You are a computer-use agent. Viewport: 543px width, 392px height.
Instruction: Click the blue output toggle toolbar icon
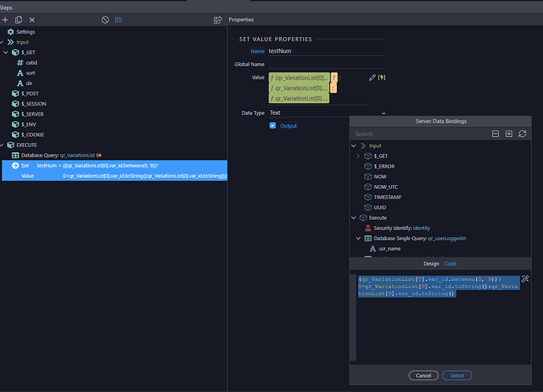(118, 20)
